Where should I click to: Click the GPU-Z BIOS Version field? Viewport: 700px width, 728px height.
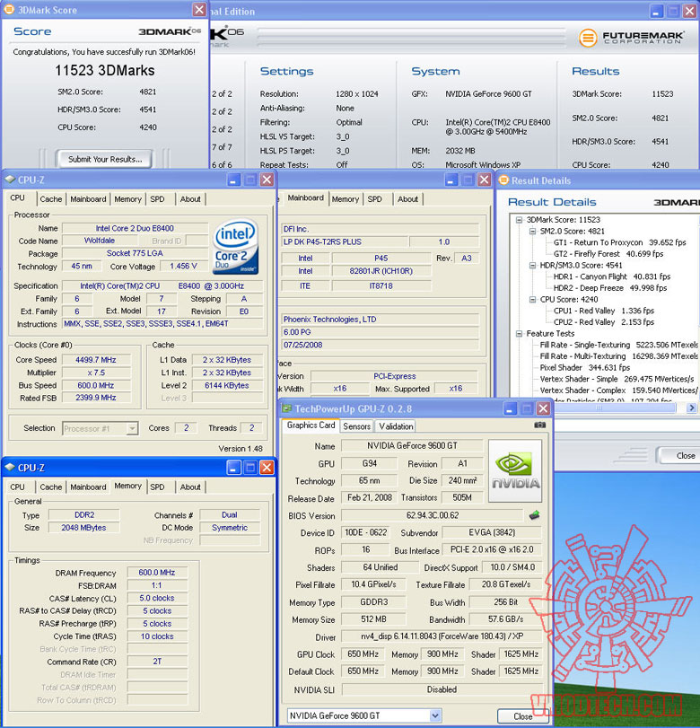click(433, 515)
